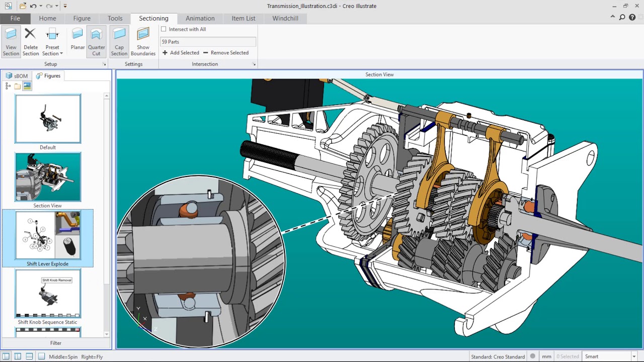644x362 pixels.
Task: Open the Animation ribbon tab
Action: point(200,19)
